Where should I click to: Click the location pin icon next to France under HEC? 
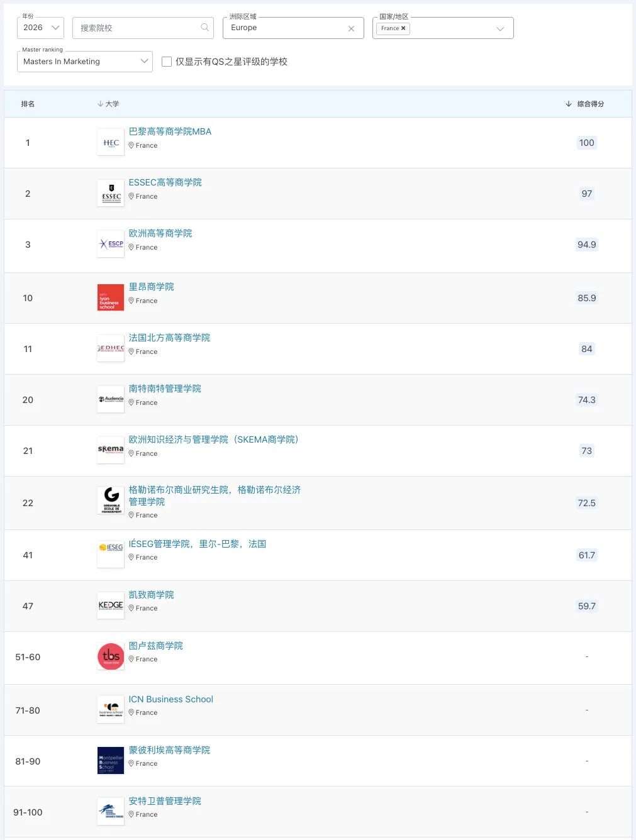pos(131,145)
